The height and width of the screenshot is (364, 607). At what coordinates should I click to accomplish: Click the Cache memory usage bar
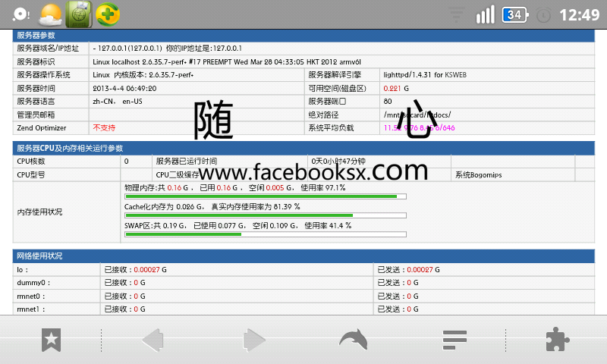click(266, 215)
